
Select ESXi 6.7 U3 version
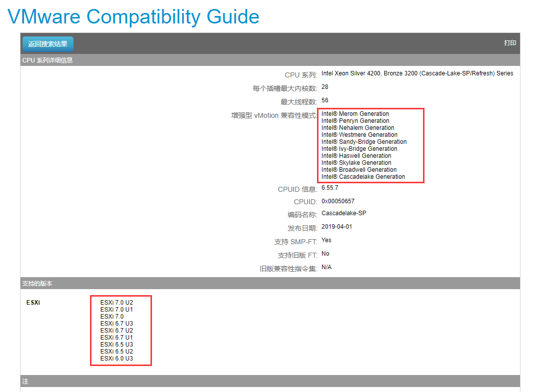[x=116, y=323]
